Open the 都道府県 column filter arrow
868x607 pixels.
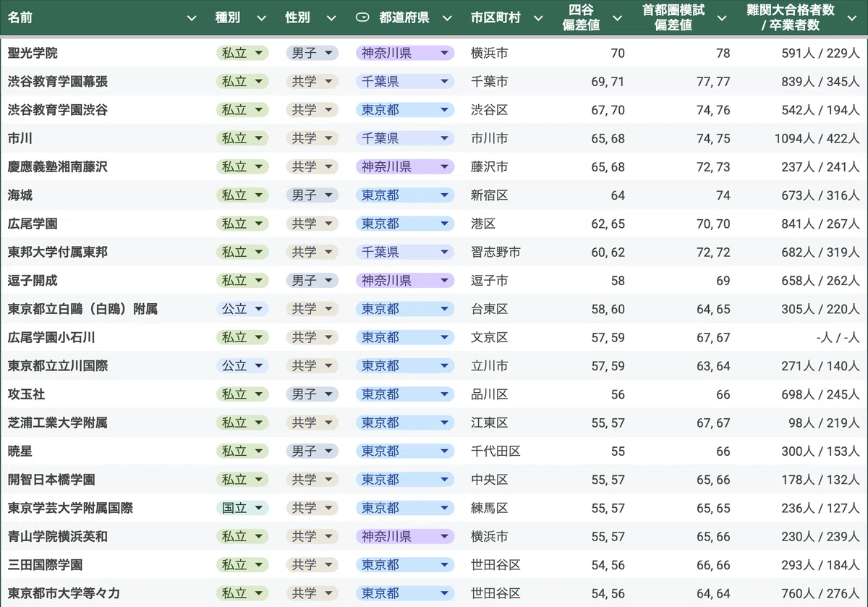[x=448, y=18]
